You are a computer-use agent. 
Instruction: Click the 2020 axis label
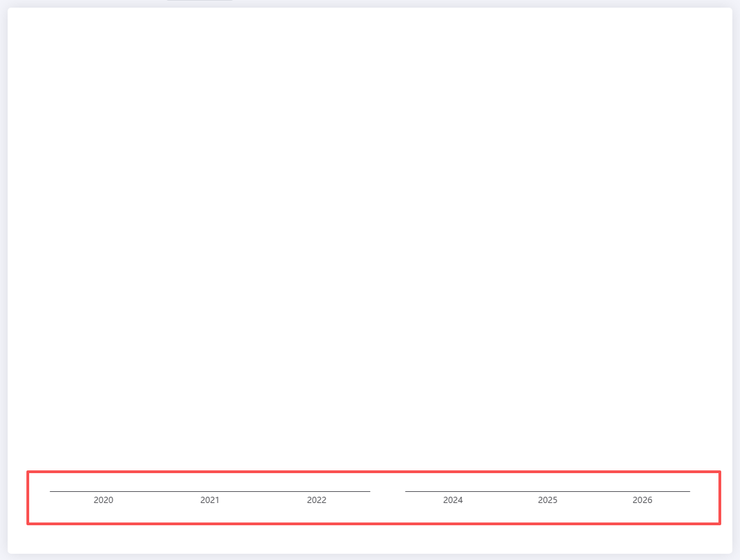coord(104,500)
